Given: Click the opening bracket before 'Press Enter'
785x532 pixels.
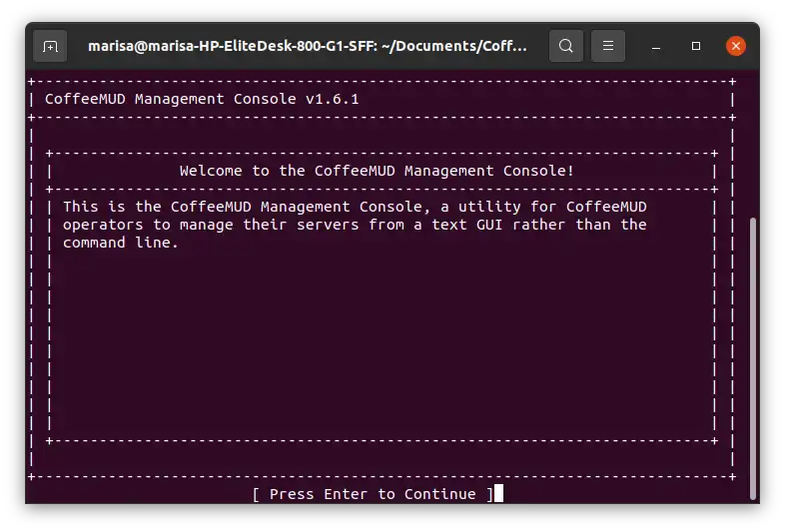Looking at the screenshot, I should point(257,494).
